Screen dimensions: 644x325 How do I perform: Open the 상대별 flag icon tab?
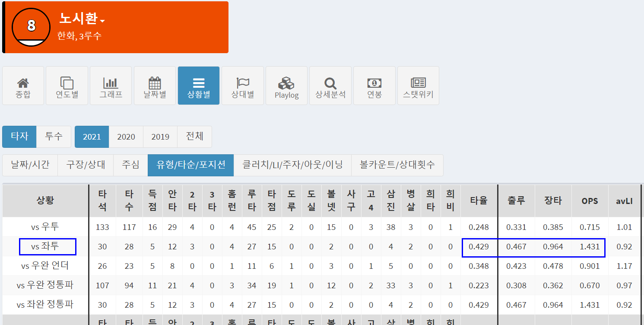(x=243, y=86)
